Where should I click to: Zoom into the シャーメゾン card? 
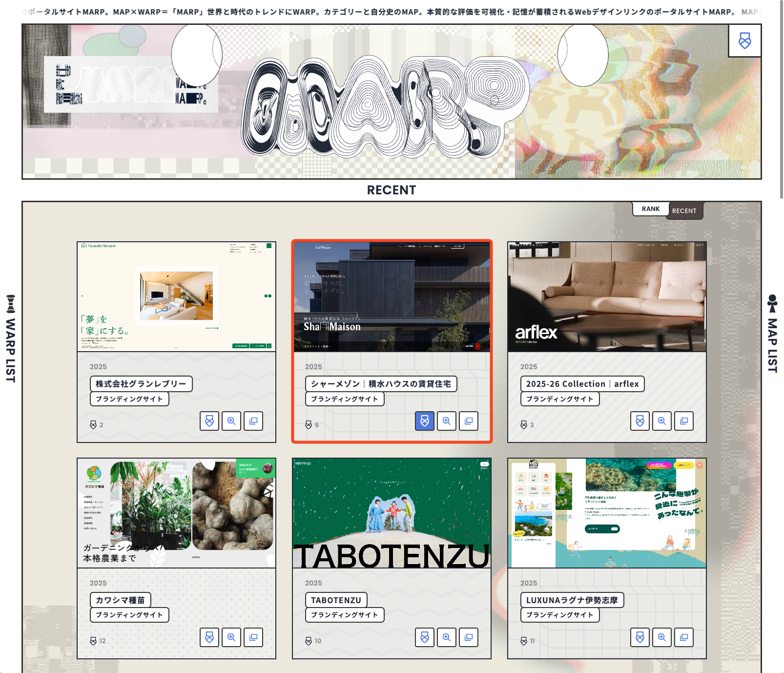(x=447, y=421)
